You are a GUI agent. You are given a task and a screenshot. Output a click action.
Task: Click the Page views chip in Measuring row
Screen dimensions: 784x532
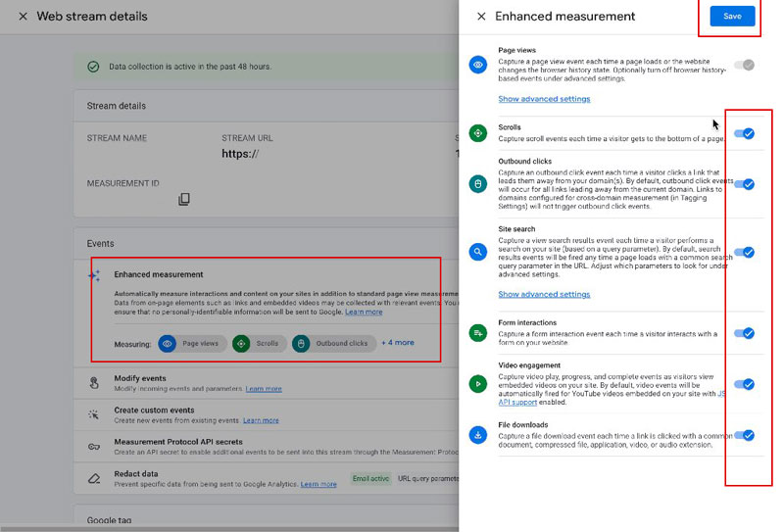click(x=192, y=344)
